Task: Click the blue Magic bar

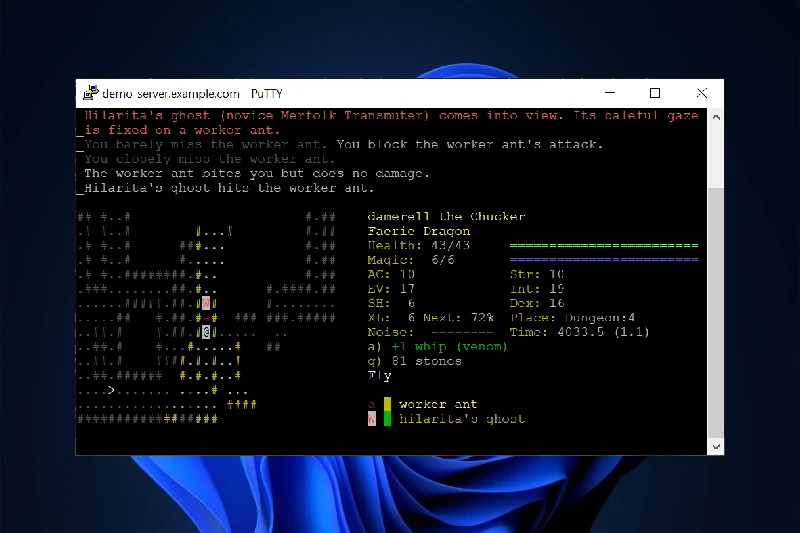Action: pyautogui.click(x=603, y=260)
